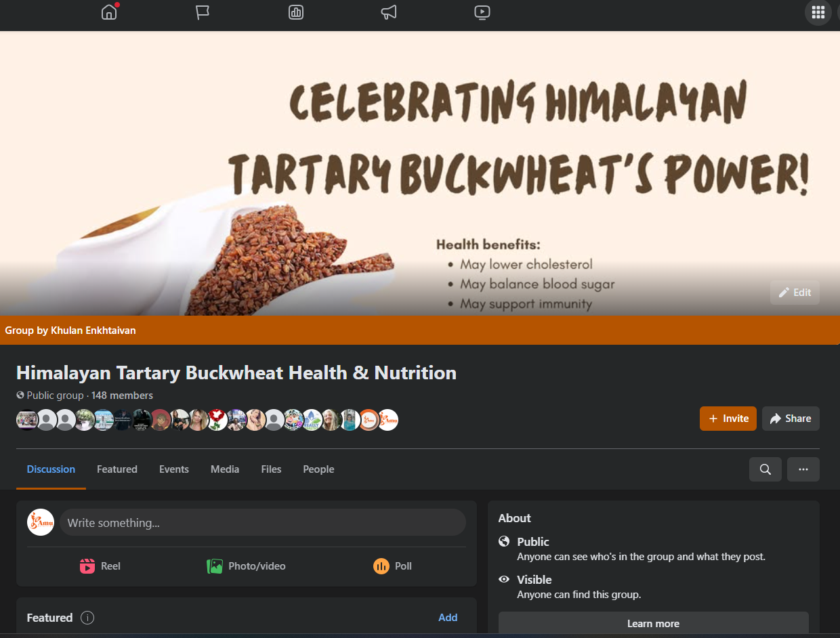Viewport: 840px width, 638px height.
Task: Open the three-dots more options button
Action: pyautogui.click(x=803, y=469)
